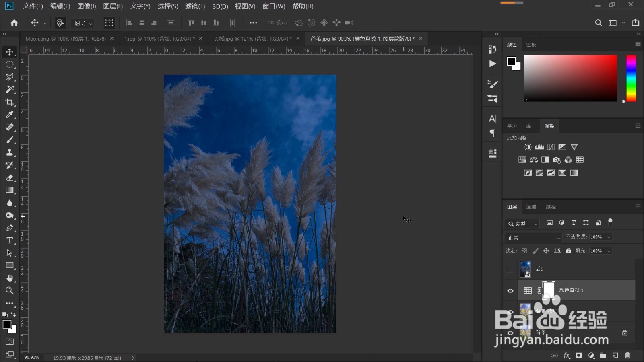Select the Elliptical Marquee tool
Screen dimensions: 644x362
point(10,64)
